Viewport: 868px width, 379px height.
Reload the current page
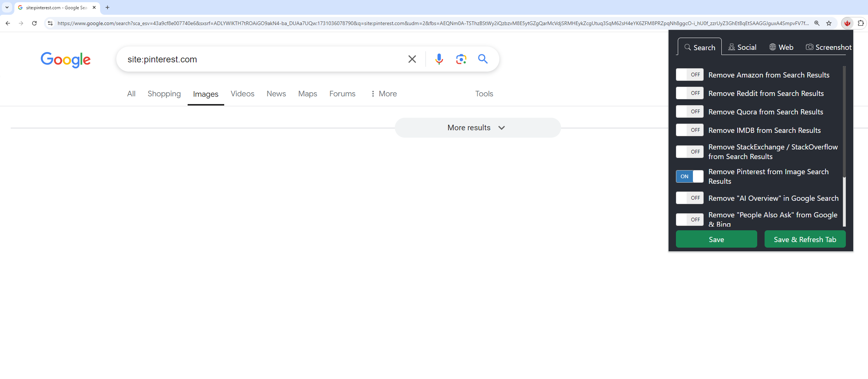[34, 23]
